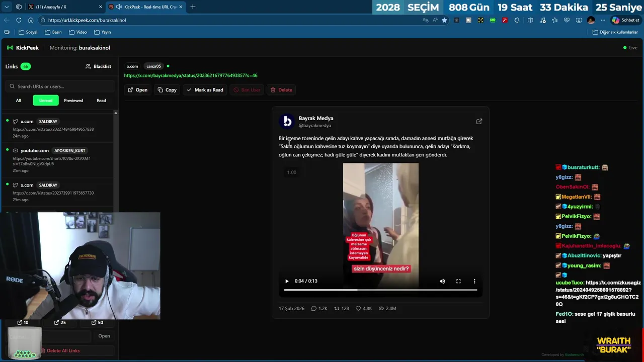Screen dimensions: 644x362
Task: Click the green bayrakmedya status URL
Action: click(191, 75)
